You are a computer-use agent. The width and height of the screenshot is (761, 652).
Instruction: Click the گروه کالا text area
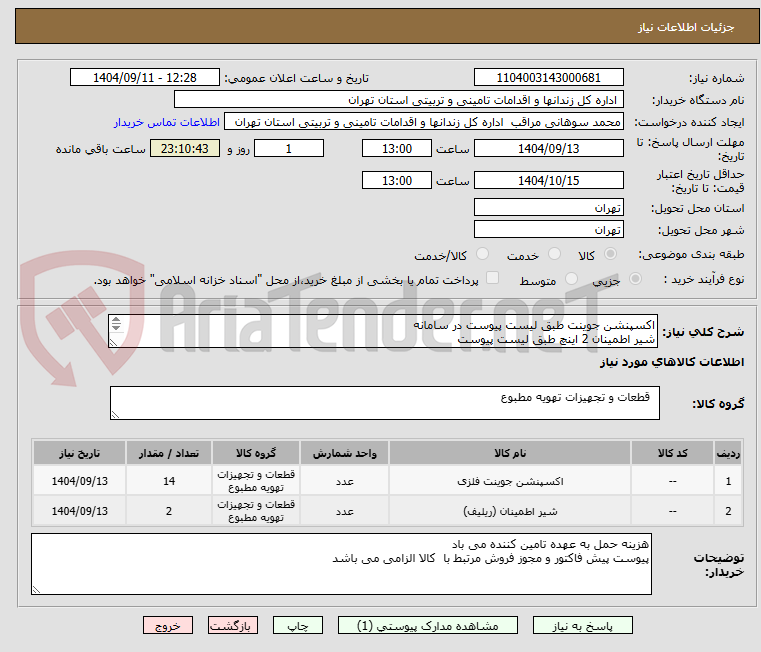384,403
